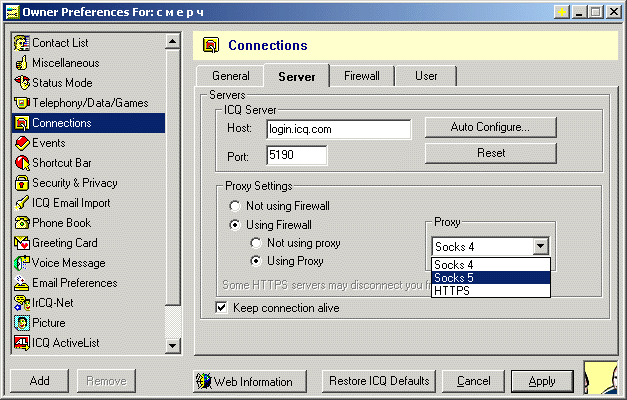Image resolution: width=627 pixels, height=400 pixels.
Task: Click the ICQ Email Import icon
Action: pyautogui.click(x=22, y=203)
